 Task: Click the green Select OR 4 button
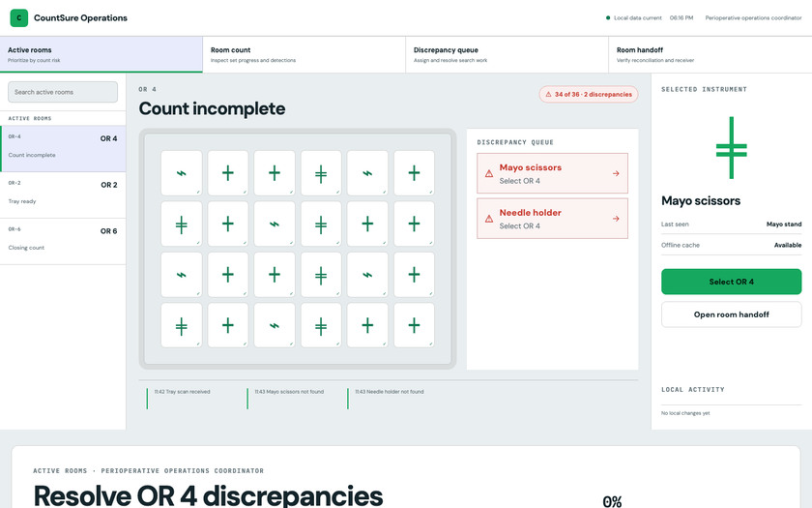[731, 282]
